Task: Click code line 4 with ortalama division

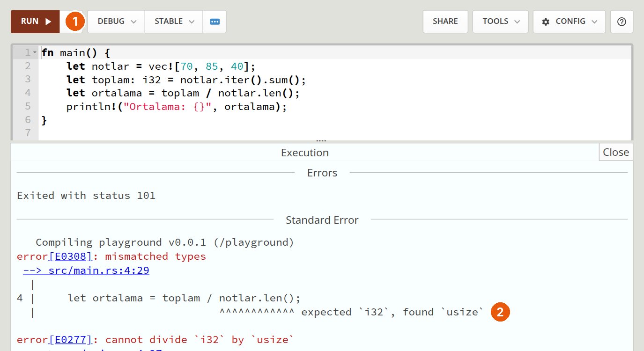Action: pos(183,93)
